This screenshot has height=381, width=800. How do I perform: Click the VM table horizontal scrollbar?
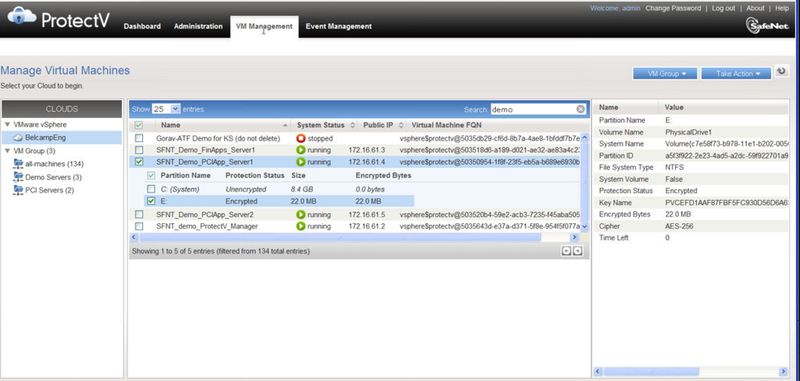click(x=340, y=238)
